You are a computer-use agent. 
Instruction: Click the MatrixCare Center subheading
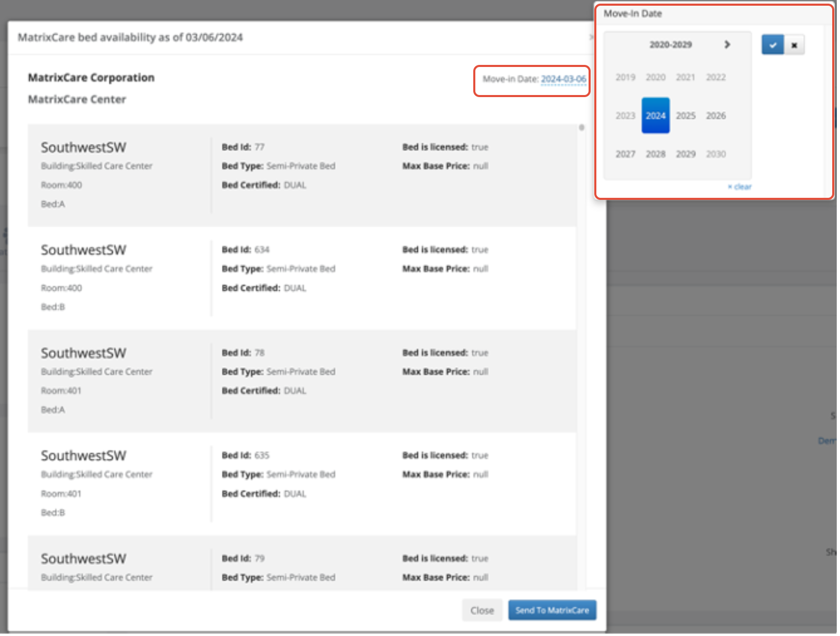click(x=77, y=100)
